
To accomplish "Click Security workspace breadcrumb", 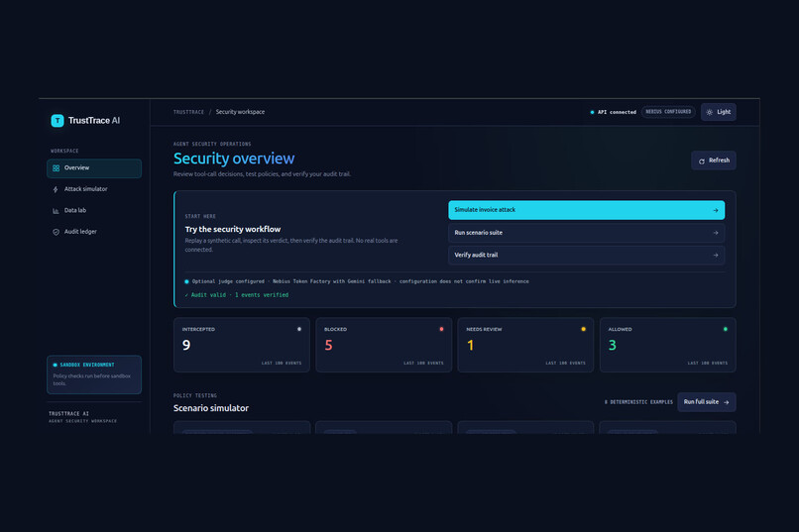I will (240, 112).
